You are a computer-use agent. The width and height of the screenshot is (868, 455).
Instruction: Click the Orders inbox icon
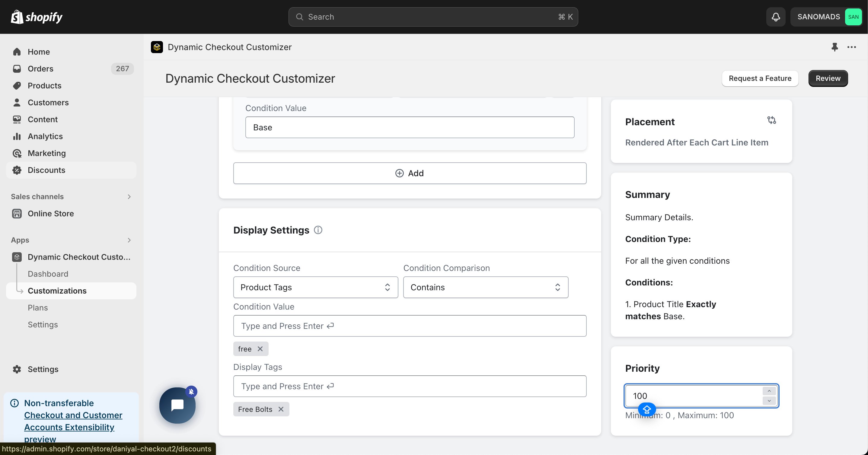pos(17,69)
